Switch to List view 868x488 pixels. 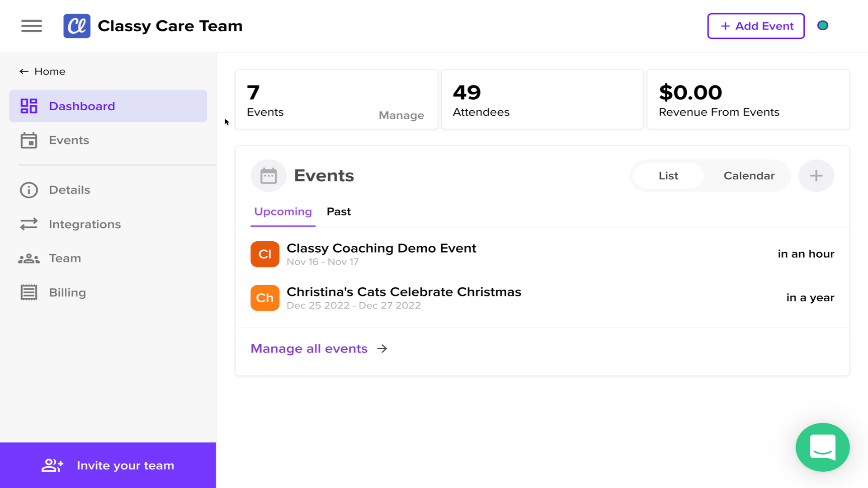tap(668, 175)
